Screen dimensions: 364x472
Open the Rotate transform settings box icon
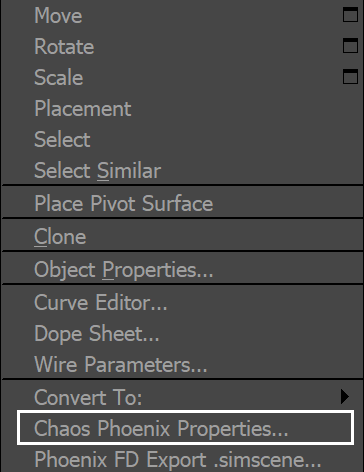[x=350, y=46]
